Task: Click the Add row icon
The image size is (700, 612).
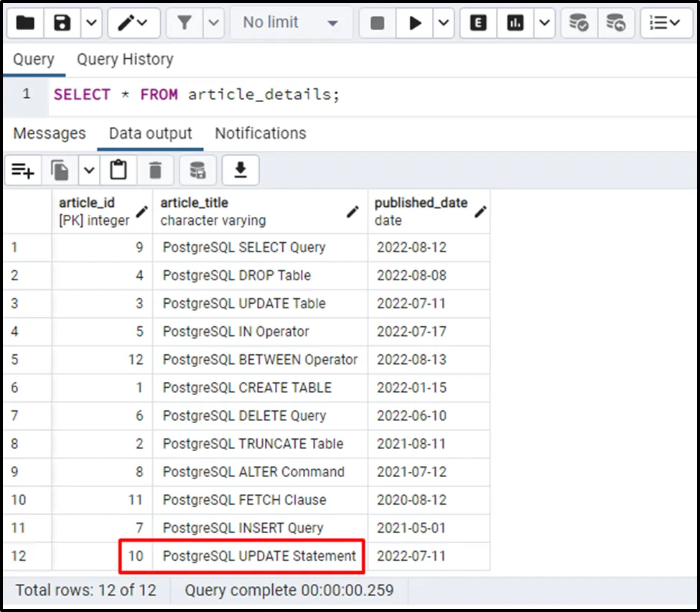Action: (22, 170)
